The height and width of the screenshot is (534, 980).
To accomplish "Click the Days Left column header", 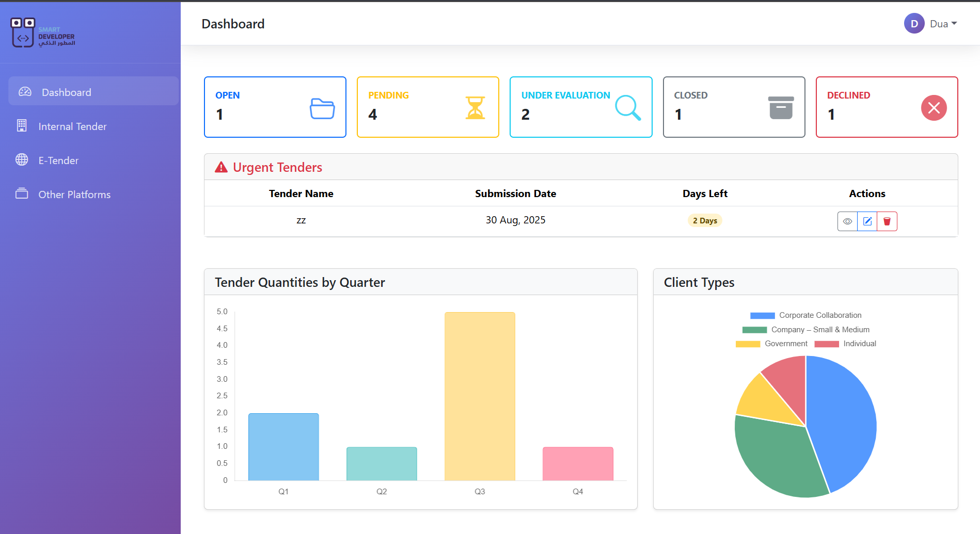I will click(x=705, y=193).
